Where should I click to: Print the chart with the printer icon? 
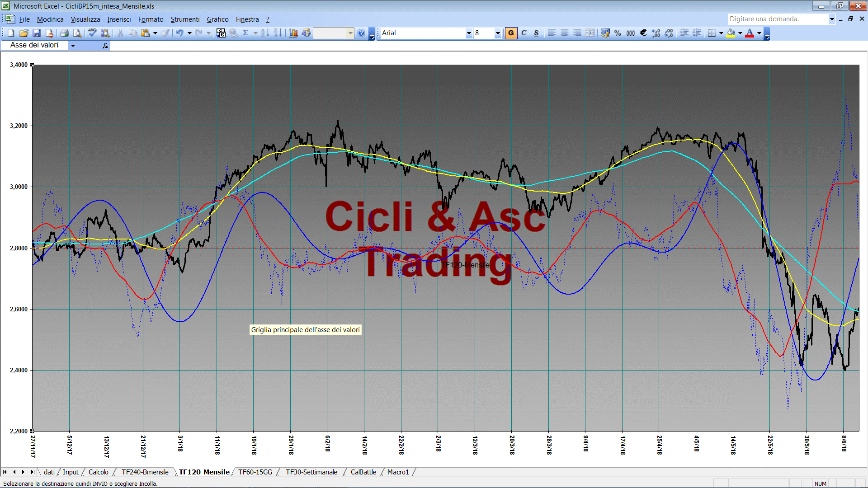pyautogui.click(x=64, y=33)
